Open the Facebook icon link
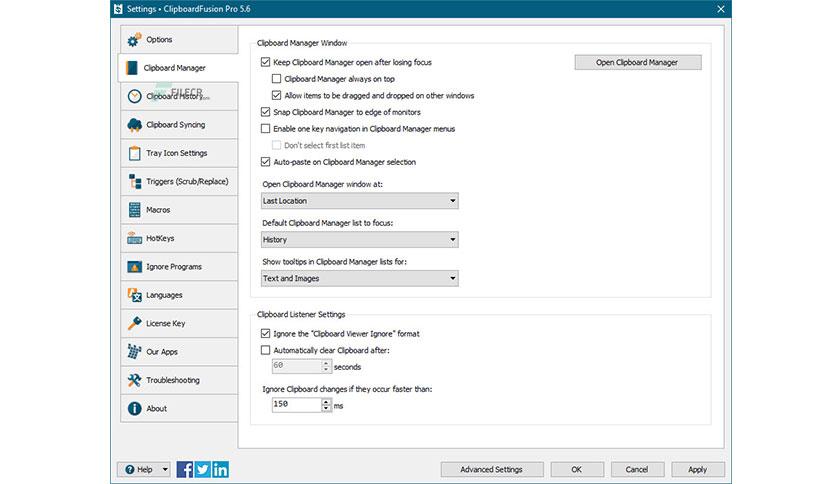 184,469
